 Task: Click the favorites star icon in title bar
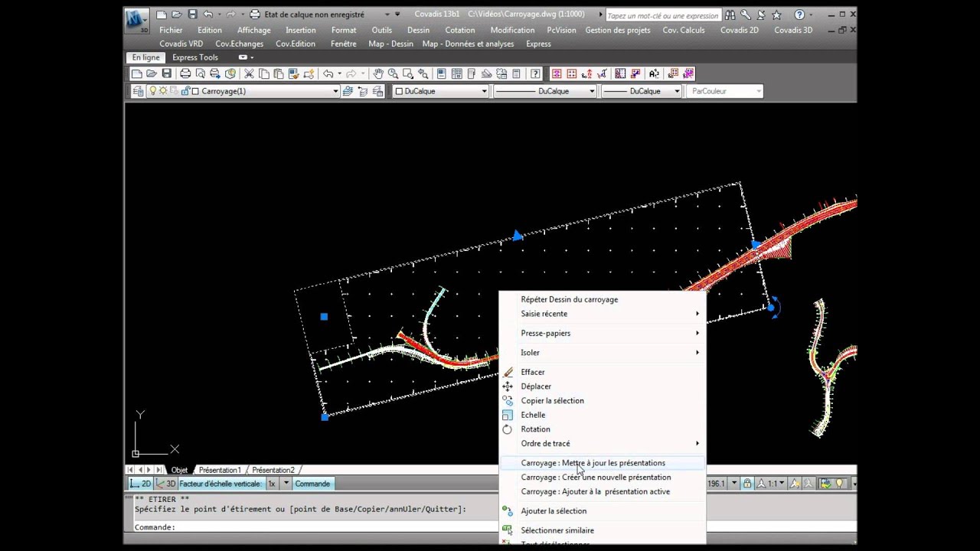[x=776, y=15]
